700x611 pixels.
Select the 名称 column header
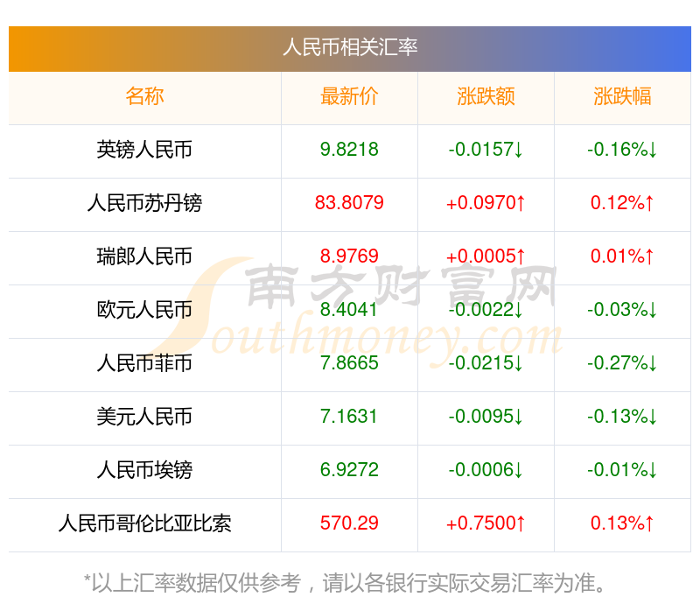[144, 96]
